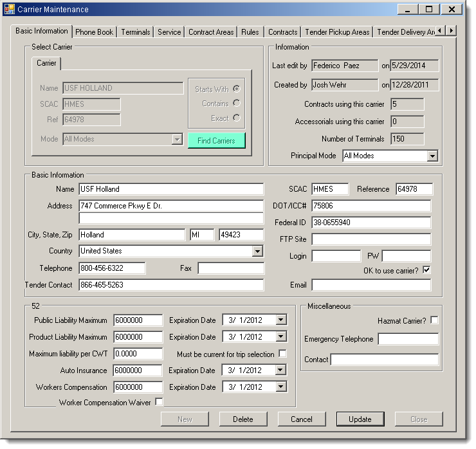Expand the Country dropdown
The width and height of the screenshot is (476, 449).
[257, 251]
